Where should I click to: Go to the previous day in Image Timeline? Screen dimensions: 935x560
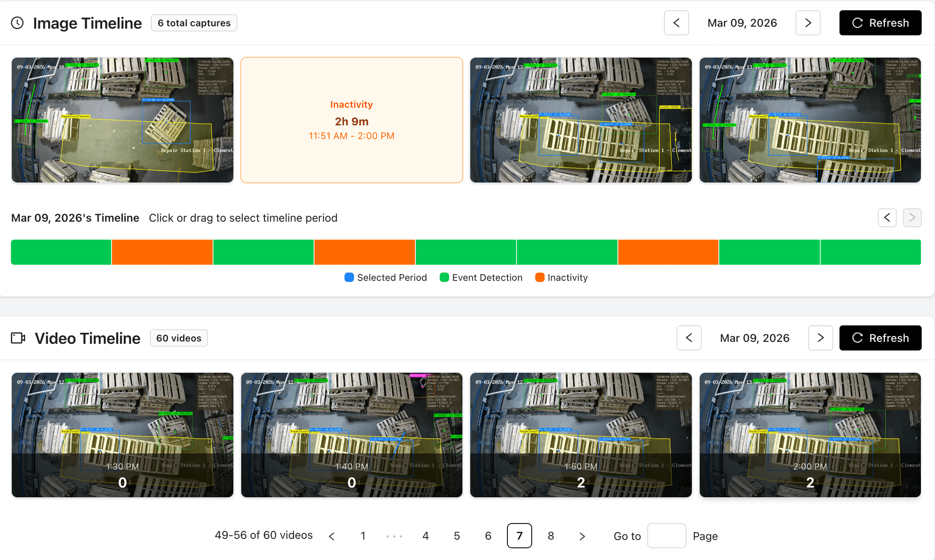coord(676,22)
